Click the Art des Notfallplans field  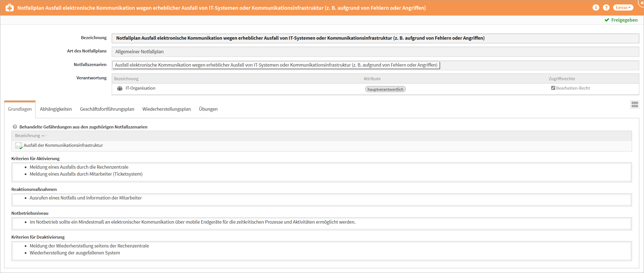point(375,52)
